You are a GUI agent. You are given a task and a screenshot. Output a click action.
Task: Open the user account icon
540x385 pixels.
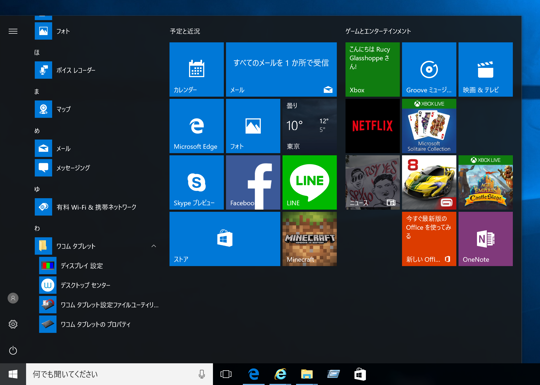(x=13, y=298)
